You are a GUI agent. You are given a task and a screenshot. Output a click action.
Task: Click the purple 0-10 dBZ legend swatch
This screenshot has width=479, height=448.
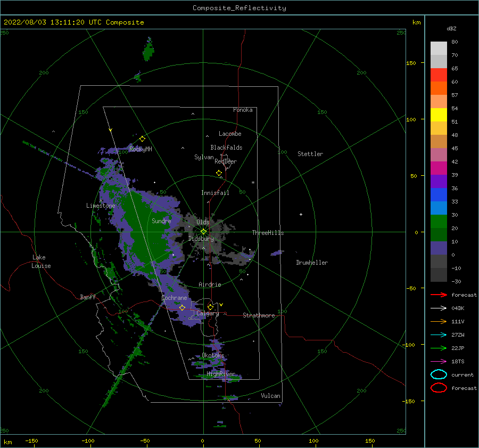439,248
